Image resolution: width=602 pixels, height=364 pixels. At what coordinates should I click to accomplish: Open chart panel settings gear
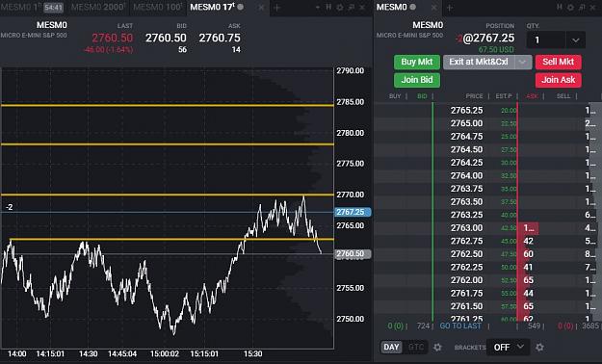pos(340,8)
